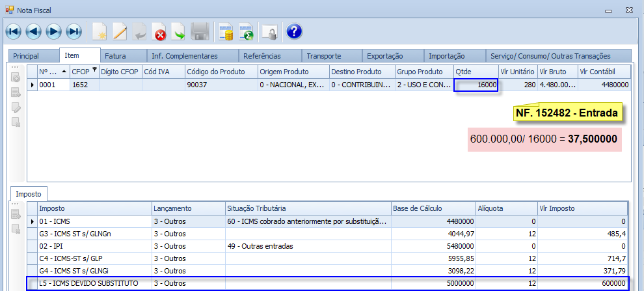Click the Situação Tributária column header
Image resolution: width=644 pixels, height=291 pixels.
pos(308,208)
